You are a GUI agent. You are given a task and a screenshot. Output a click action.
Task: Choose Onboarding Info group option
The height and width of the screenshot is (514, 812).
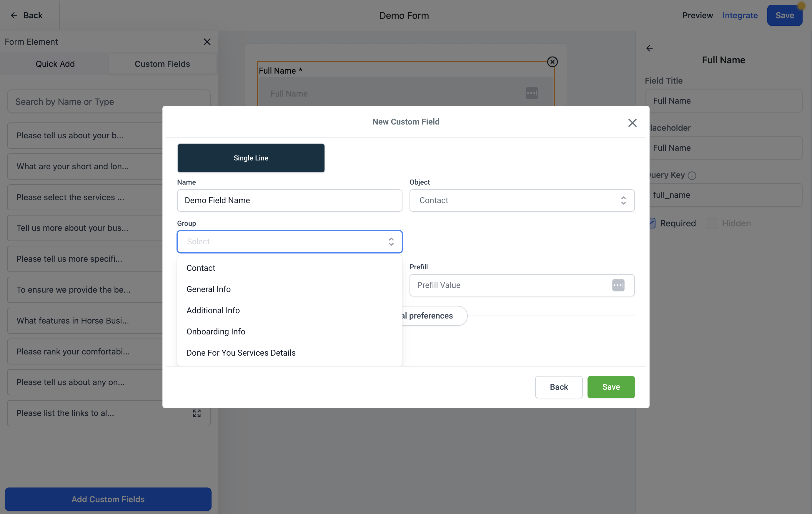tap(290, 332)
